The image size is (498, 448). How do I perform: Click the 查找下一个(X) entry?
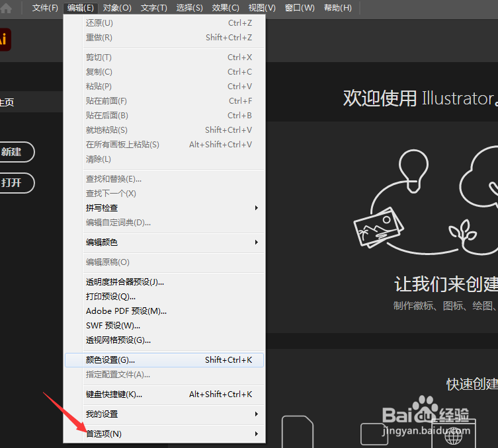[164, 194]
